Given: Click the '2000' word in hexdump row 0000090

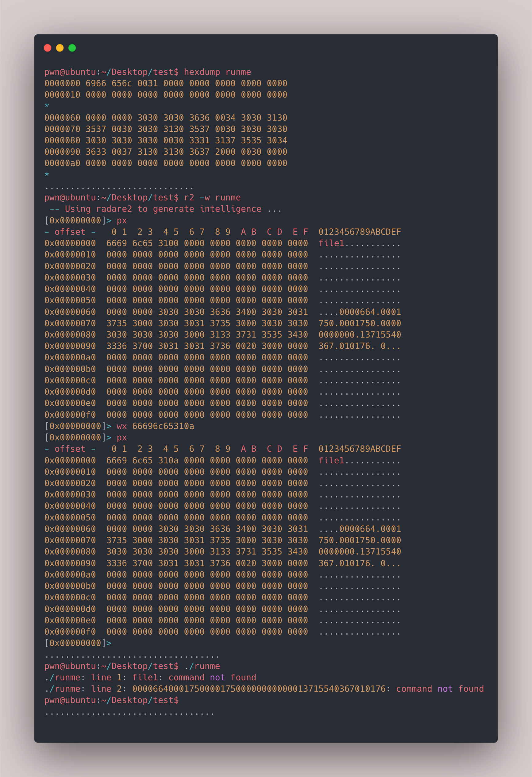Looking at the screenshot, I should (225, 152).
